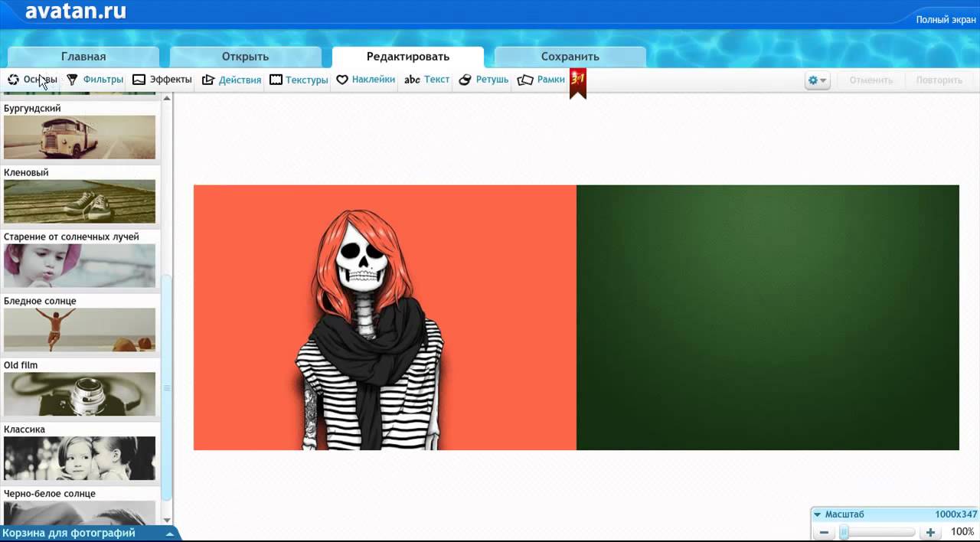Click the avatan.ru logo
The height and width of the screenshot is (542, 980).
76,11
